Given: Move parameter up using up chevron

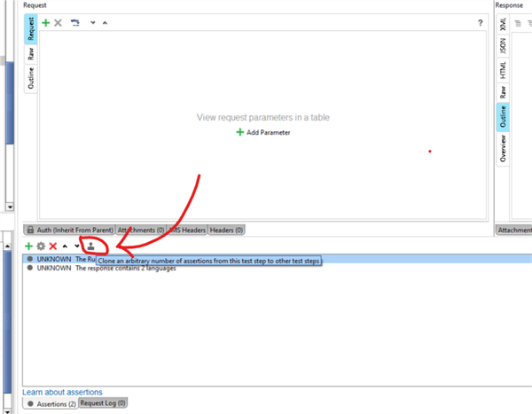Looking at the screenshot, I should (x=106, y=23).
